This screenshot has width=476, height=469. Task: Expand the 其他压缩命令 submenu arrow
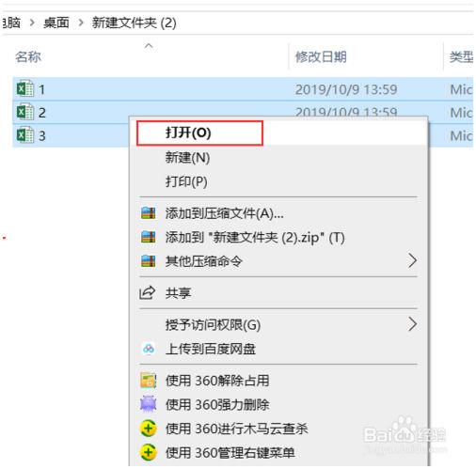tap(412, 260)
